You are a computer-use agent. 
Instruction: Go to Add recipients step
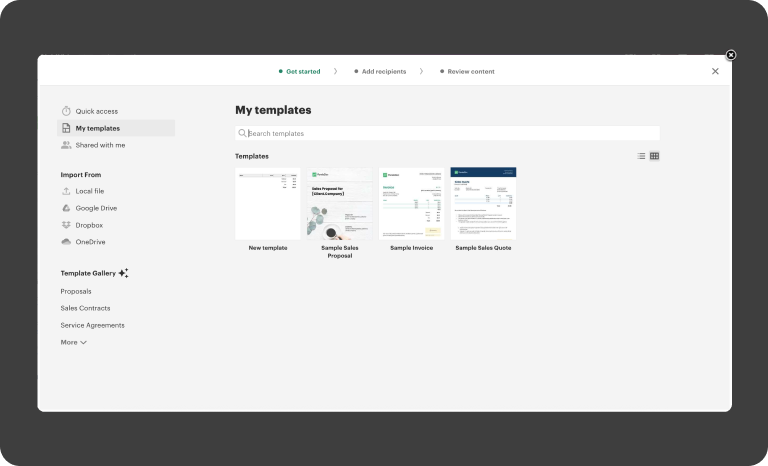click(x=380, y=72)
